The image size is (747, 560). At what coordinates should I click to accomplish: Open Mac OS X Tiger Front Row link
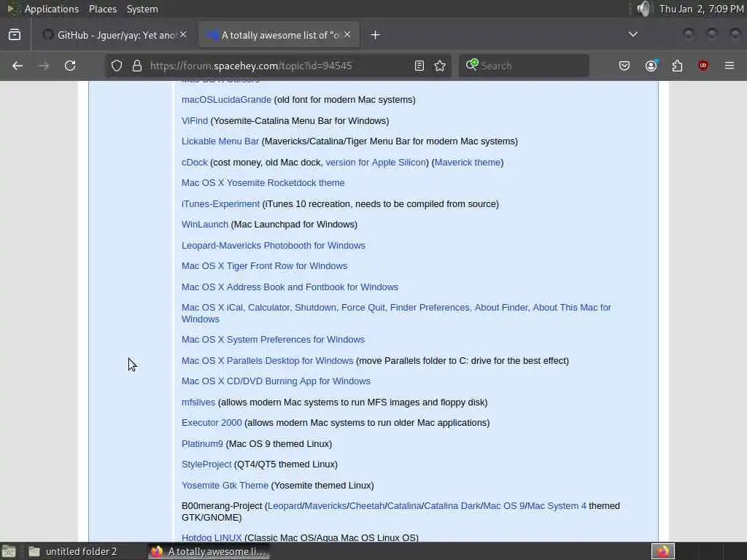coord(264,265)
